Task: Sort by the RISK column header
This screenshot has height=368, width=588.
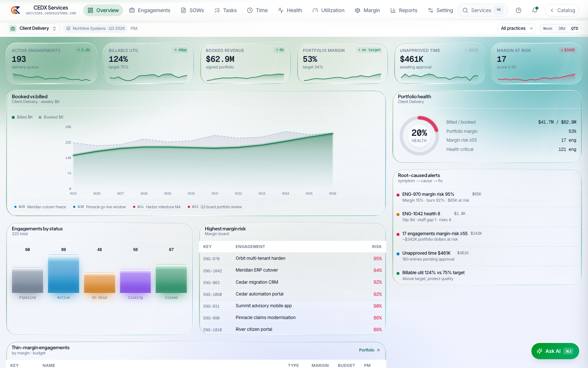Action: [377, 247]
